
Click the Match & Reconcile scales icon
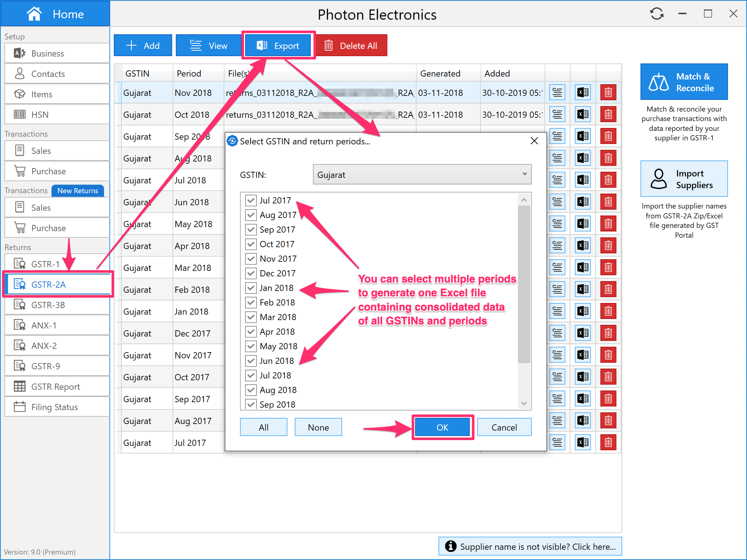658,82
